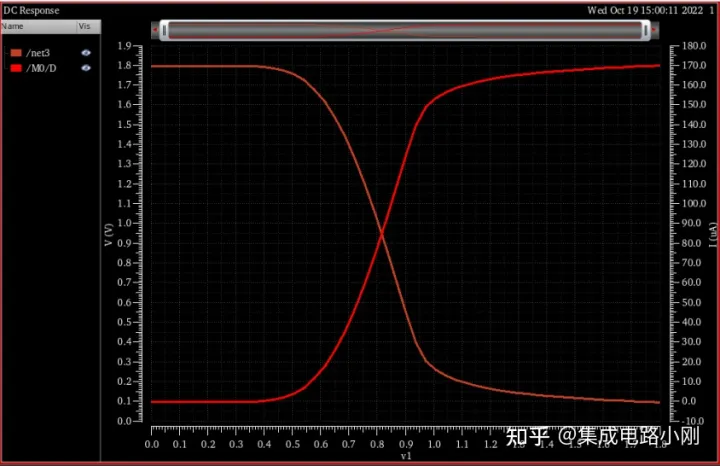The width and height of the screenshot is (720, 466).
Task: Click the 0.5 tick on the v1 axis
Action: pos(292,444)
